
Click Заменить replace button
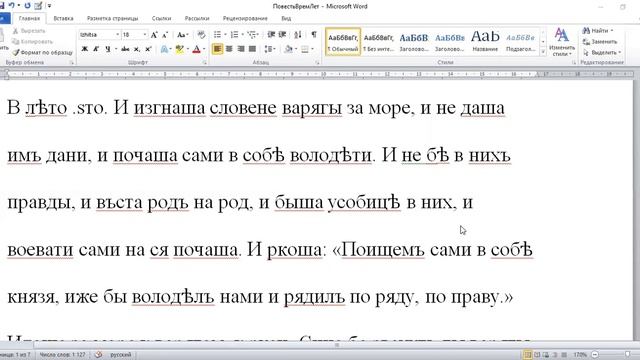pos(600,42)
